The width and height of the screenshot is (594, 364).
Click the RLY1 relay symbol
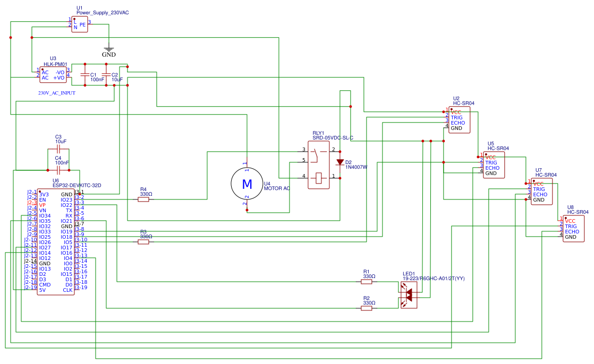[319, 165]
